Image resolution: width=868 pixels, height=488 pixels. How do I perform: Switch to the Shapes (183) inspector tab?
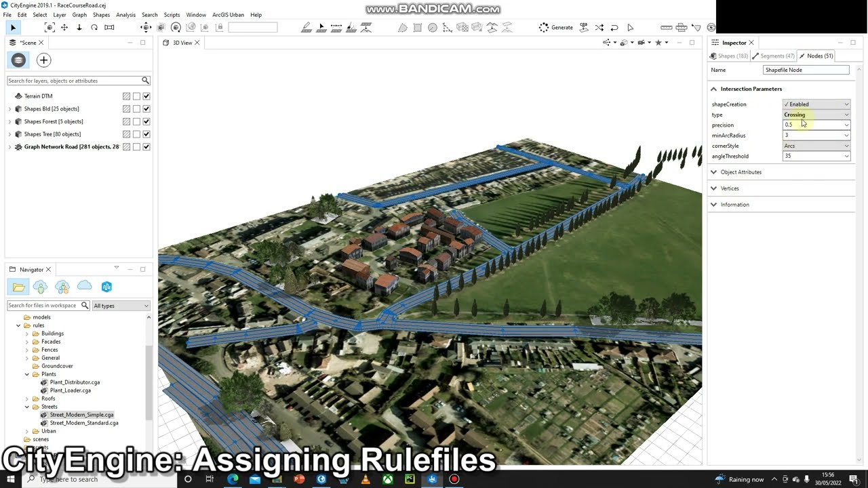[729, 56]
